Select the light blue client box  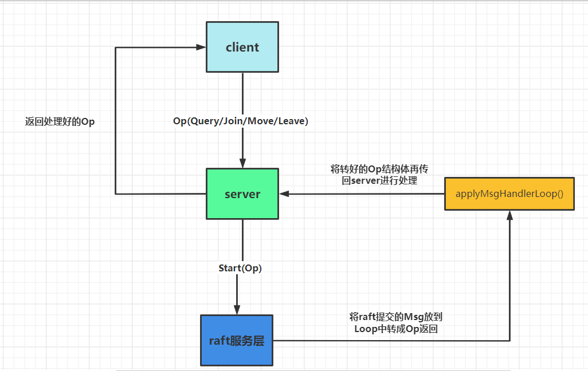242,47
